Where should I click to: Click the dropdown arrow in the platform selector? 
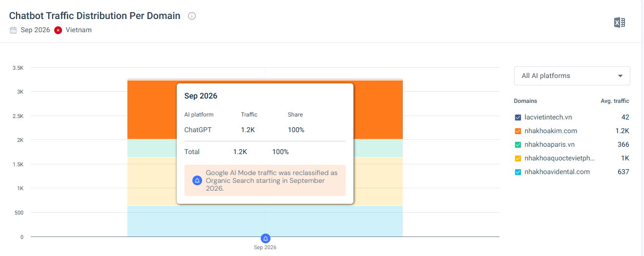620,76
